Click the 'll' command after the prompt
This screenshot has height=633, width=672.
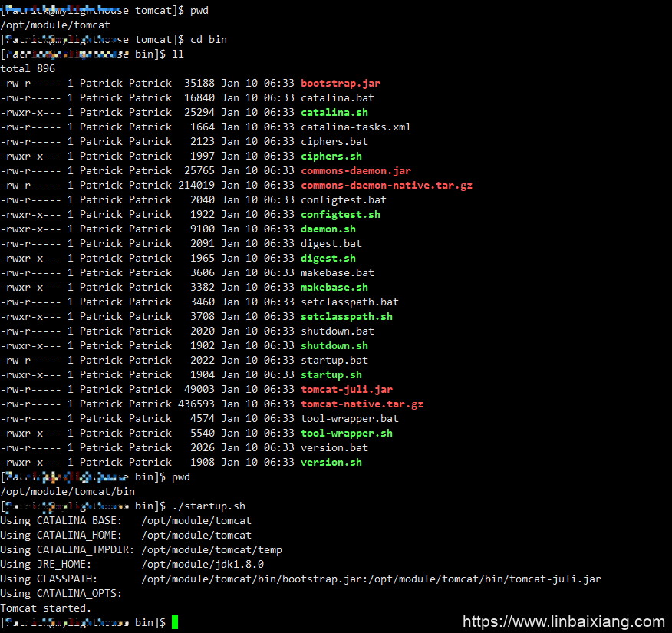point(178,54)
